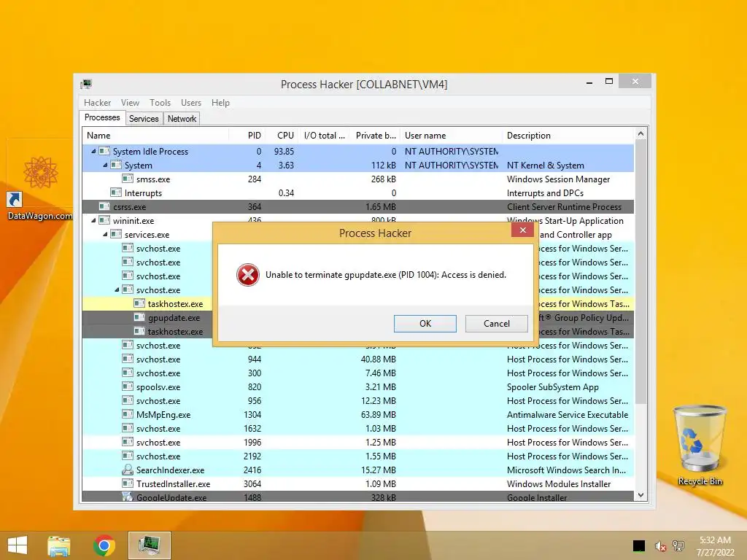Image resolution: width=747 pixels, height=560 pixels.
Task: Launch Google Chrome from the taskbar
Action: (104, 545)
